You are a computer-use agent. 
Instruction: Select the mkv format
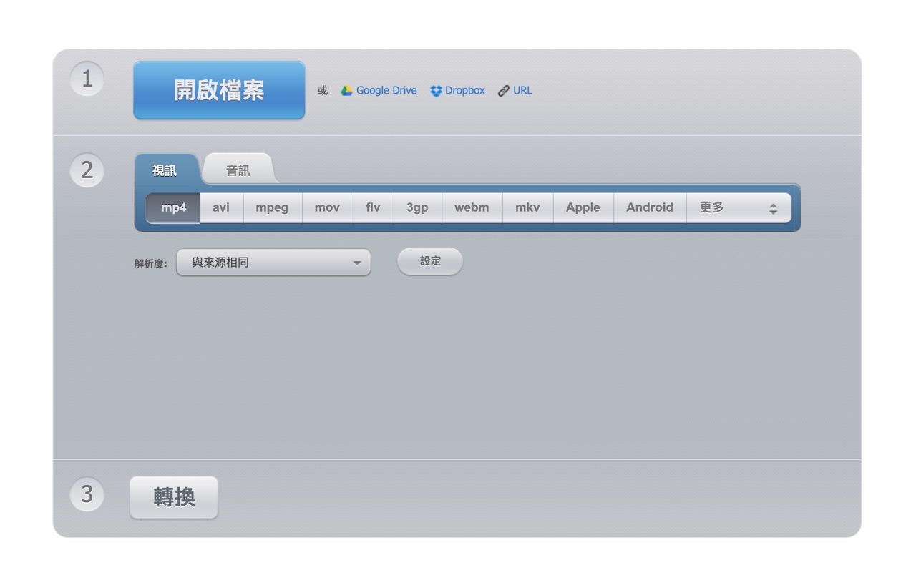tap(527, 207)
